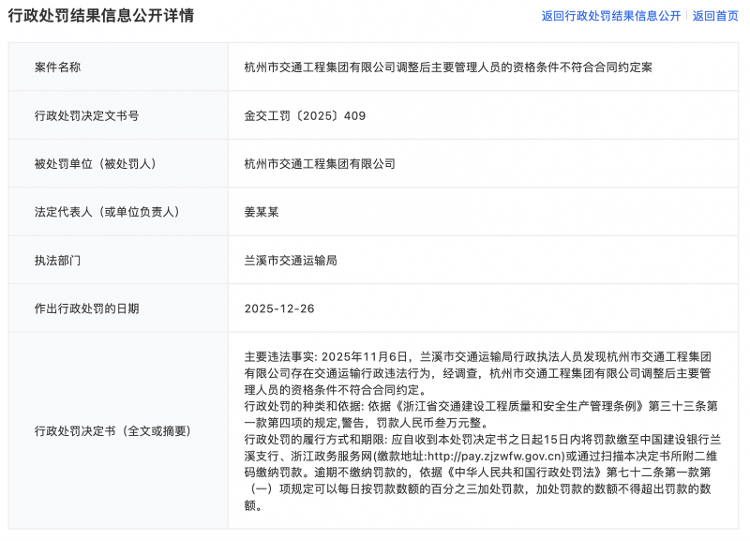Select the 行政处罚决定文书号 label cell
The width and height of the screenshot is (750, 541).
(x=87, y=115)
